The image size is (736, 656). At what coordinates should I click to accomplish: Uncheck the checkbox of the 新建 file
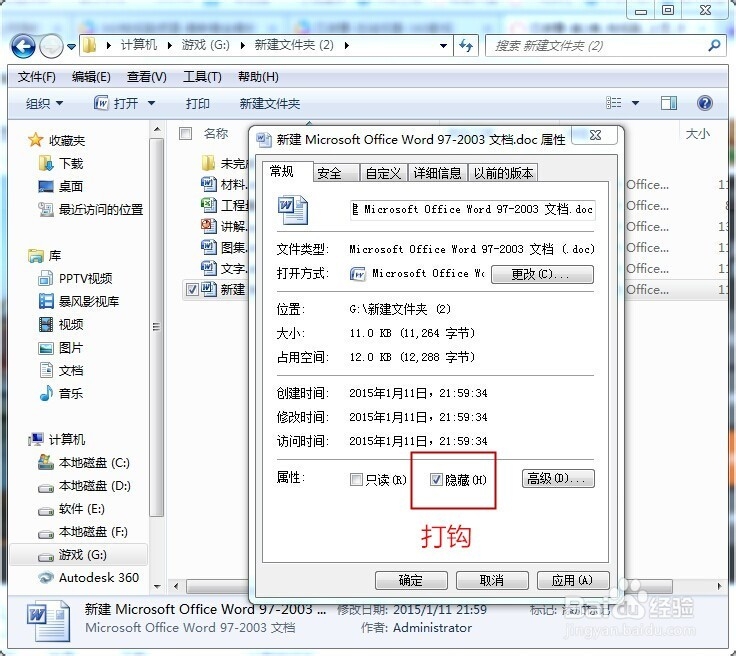tap(192, 290)
